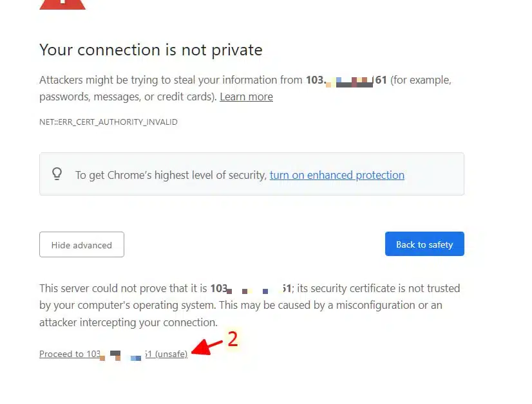The width and height of the screenshot is (532, 404).
Task: Select the NET::ERR_CERT_AUTHORITY_INVALID error code
Action: pyautogui.click(x=108, y=122)
